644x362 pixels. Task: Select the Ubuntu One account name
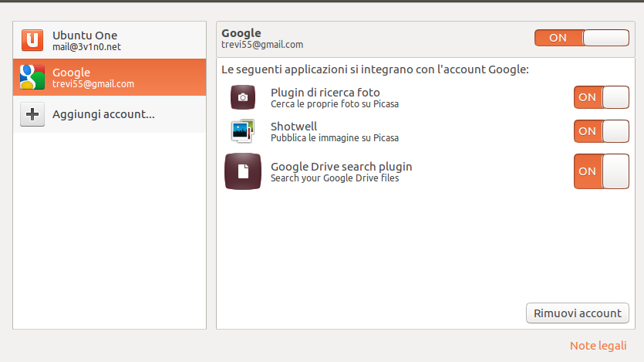(x=85, y=36)
